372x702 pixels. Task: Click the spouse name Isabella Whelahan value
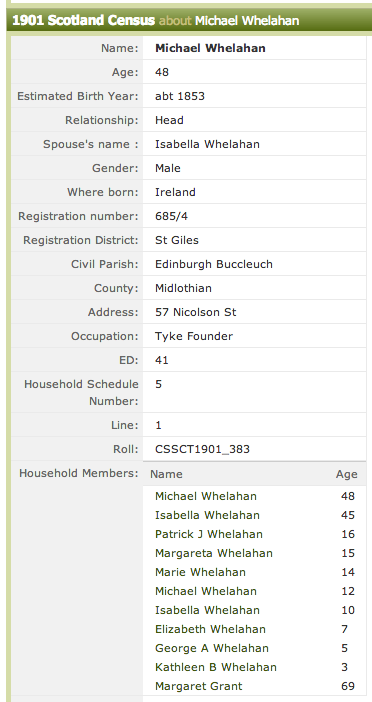[207, 144]
